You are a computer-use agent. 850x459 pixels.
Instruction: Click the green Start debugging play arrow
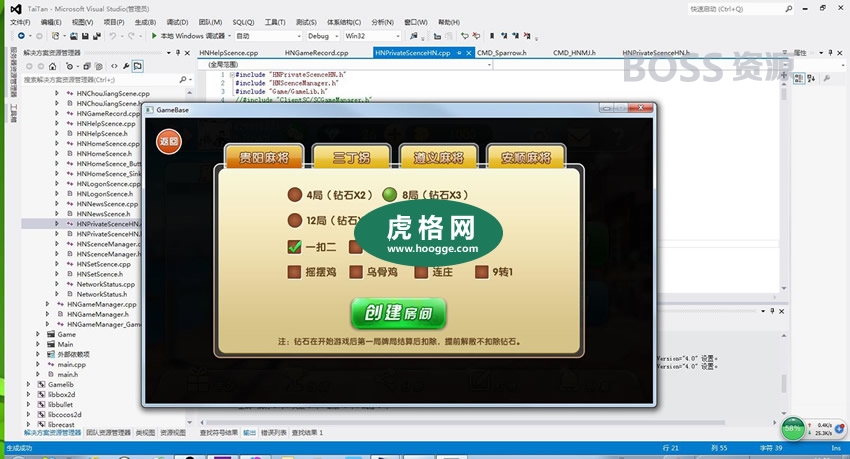(x=154, y=36)
